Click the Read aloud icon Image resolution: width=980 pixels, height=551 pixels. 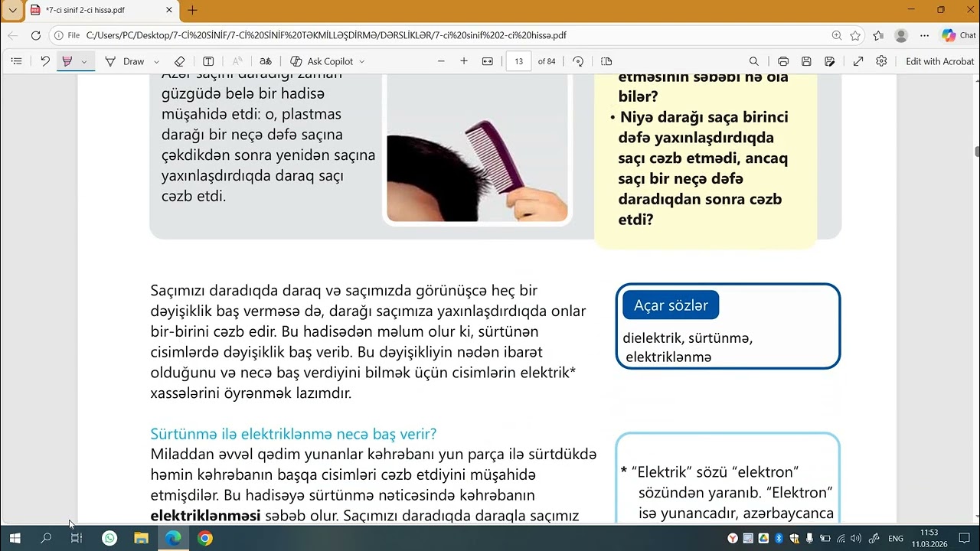(x=237, y=61)
